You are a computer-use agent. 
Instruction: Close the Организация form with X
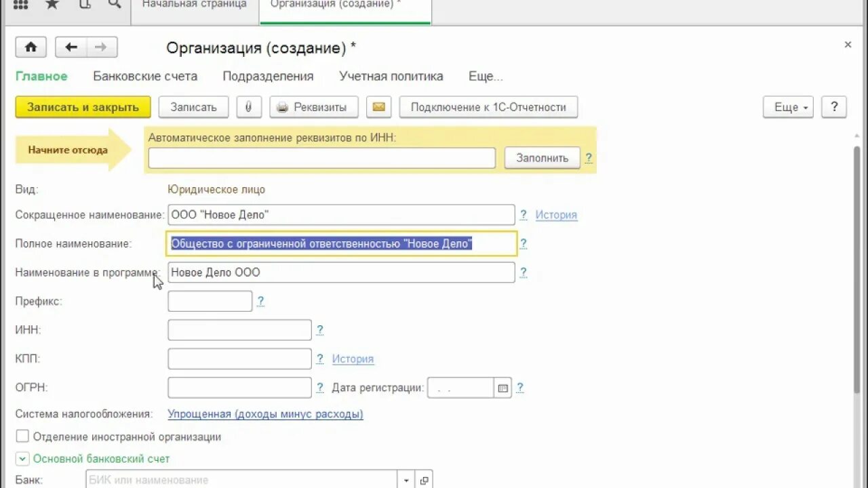[848, 45]
